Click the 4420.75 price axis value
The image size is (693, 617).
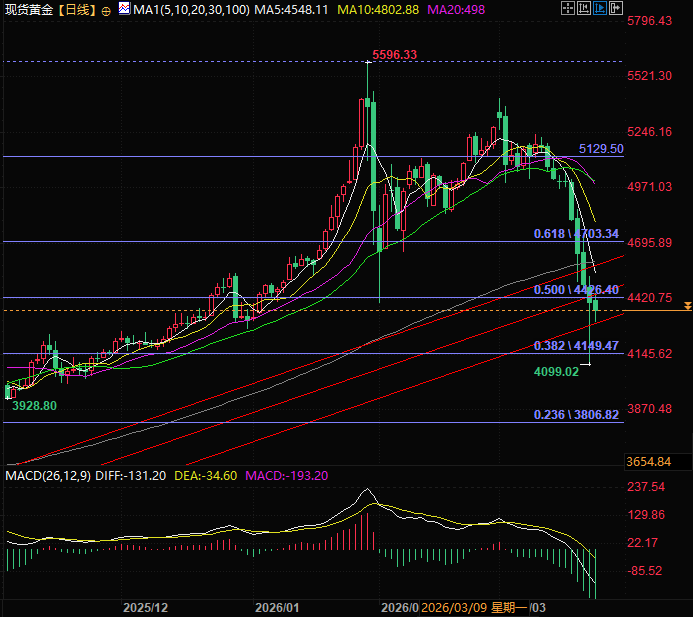pos(649,298)
